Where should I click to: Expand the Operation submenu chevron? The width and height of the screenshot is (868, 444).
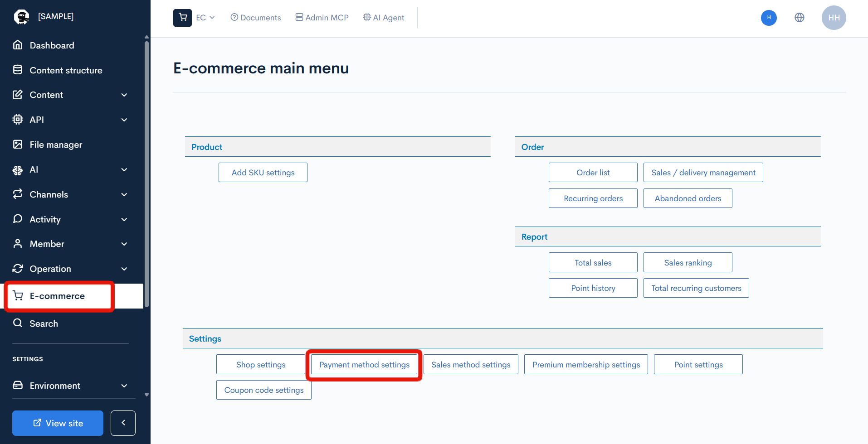pyautogui.click(x=124, y=269)
